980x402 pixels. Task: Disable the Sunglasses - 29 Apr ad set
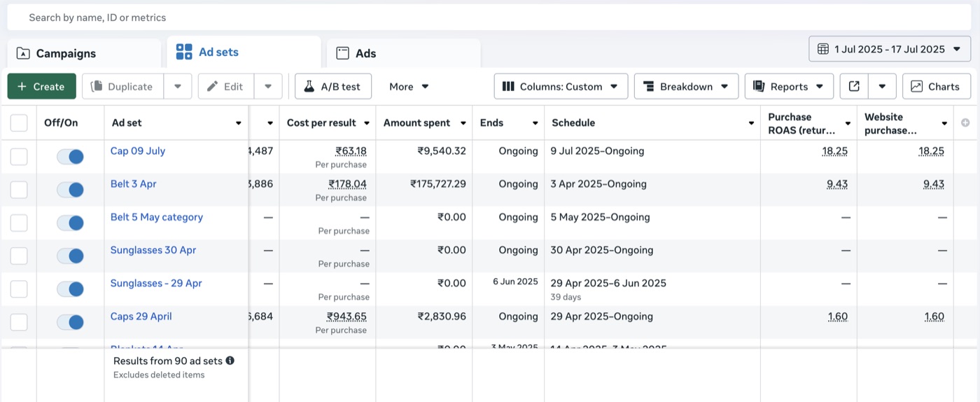71,289
